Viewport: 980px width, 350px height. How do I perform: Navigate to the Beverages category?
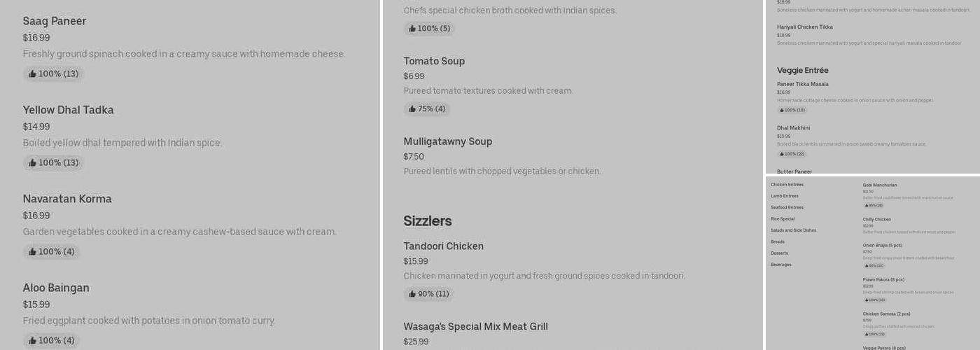pos(781,265)
